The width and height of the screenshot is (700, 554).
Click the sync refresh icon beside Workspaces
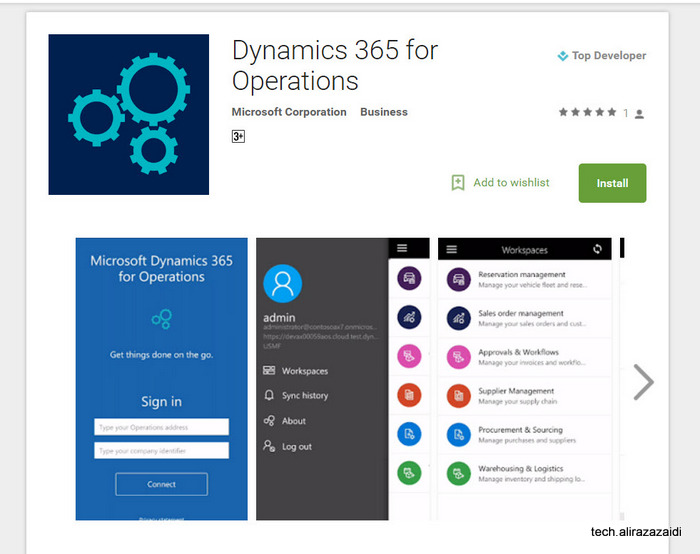click(x=597, y=249)
